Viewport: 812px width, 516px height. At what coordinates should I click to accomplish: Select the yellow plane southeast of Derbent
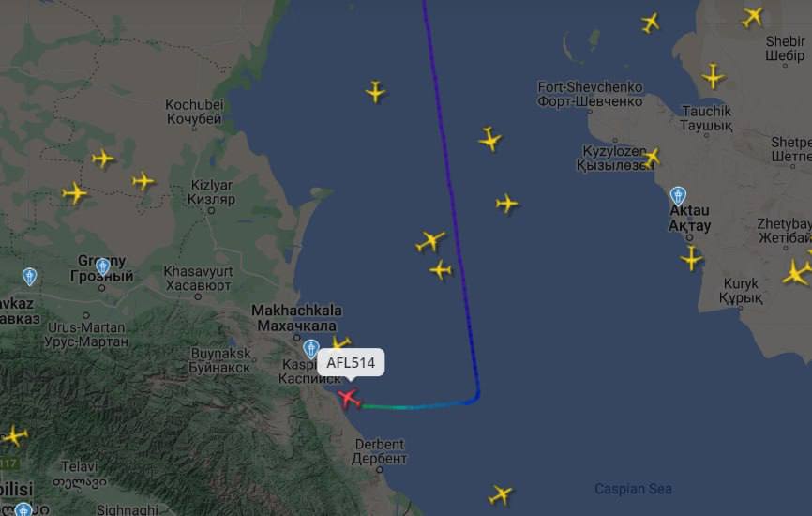point(501,494)
